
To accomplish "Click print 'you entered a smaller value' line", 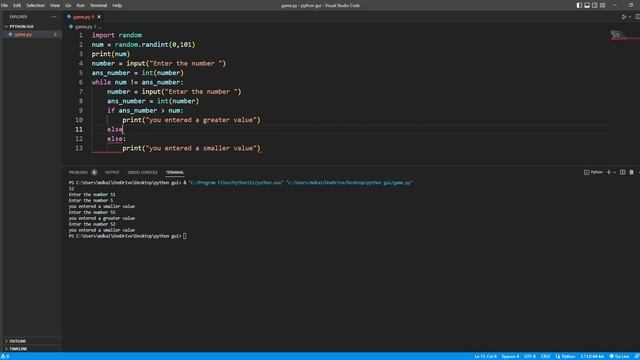I will pos(191,148).
